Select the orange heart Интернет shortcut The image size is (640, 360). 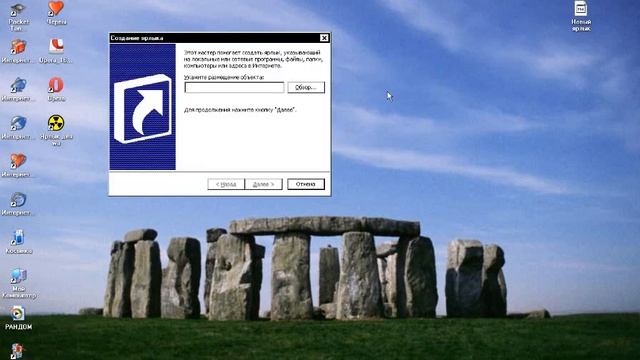click(18, 166)
